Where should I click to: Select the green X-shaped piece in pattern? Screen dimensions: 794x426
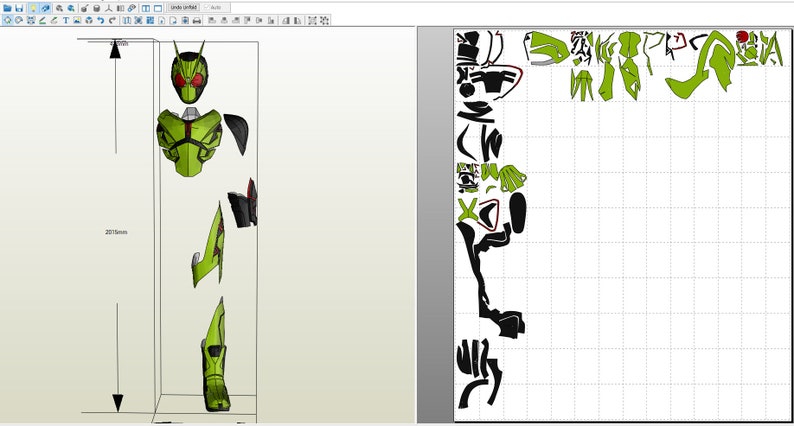tap(468, 210)
